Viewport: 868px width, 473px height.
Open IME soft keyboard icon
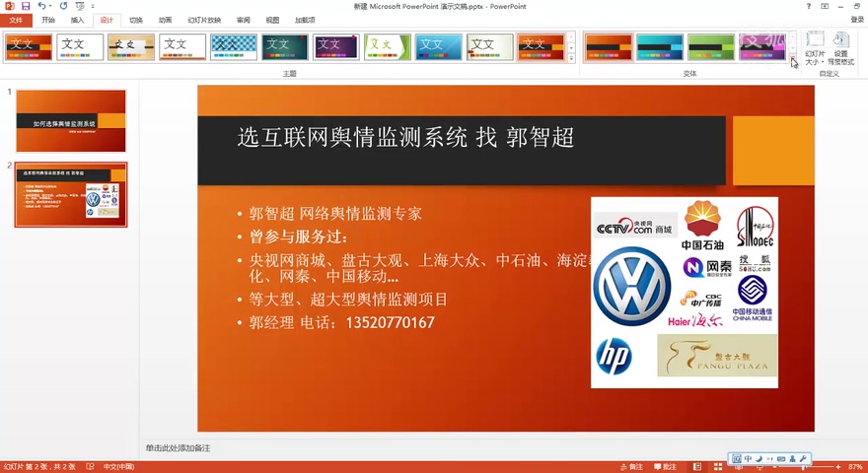coord(781,458)
